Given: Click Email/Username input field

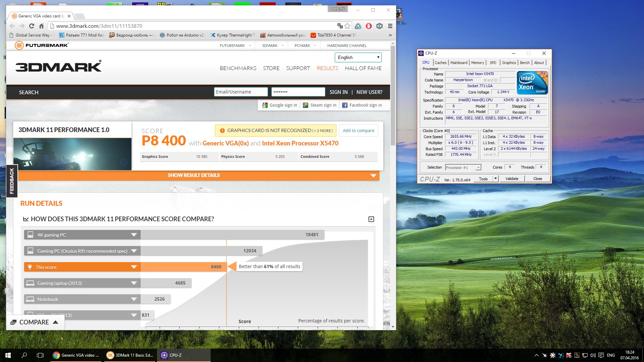Looking at the screenshot, I should pyautogui.click(x=240, y=92).
